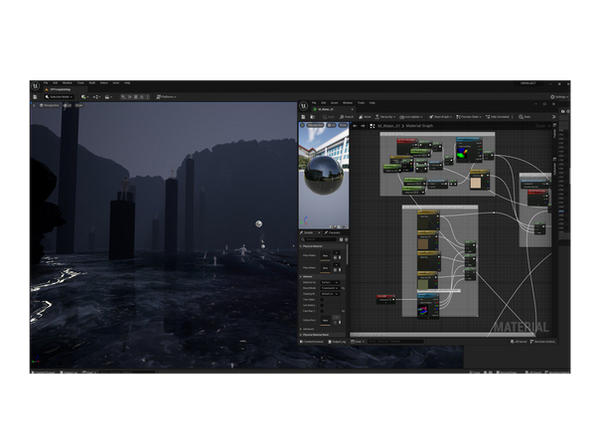The image size is (600, 424).
Task: Open the cinematics clapperboard dropdown
Action: click(109, 97)
